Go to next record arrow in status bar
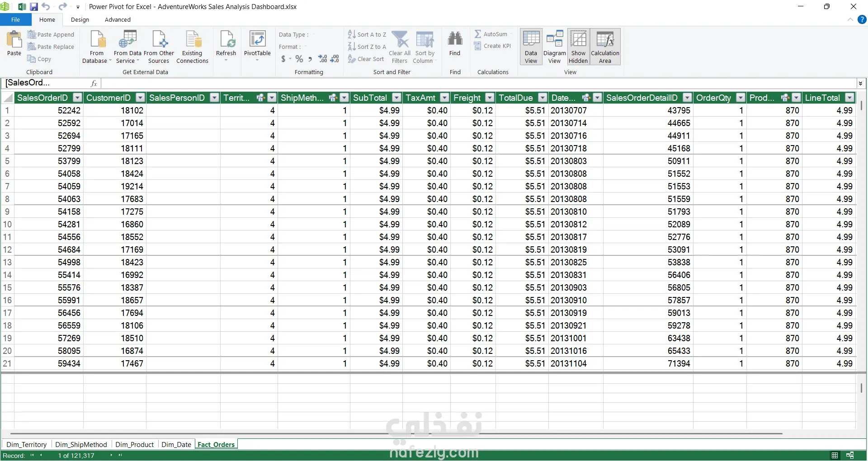 [111, 455]
